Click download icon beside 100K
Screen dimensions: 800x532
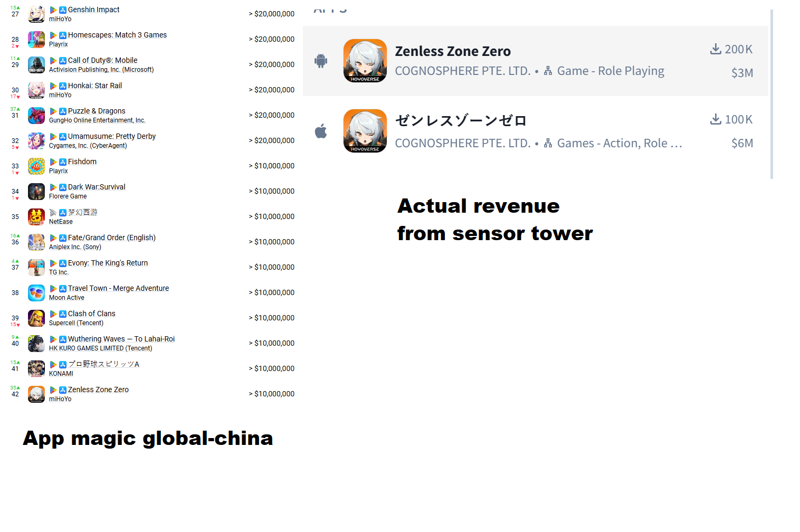716,119
